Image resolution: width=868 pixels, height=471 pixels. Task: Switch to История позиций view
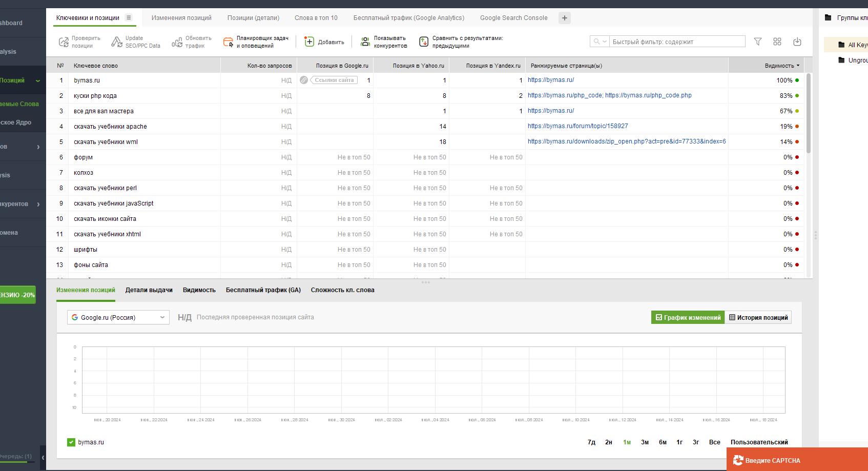[758, 318]
